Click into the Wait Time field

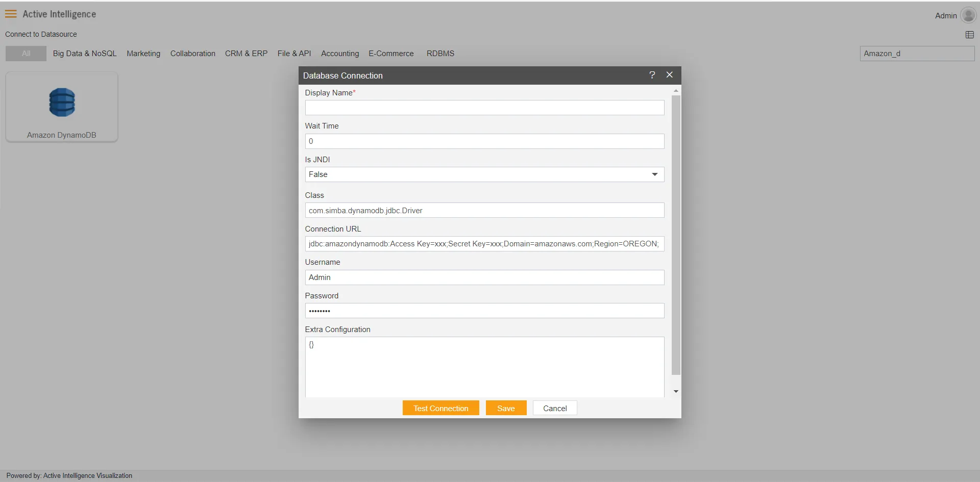click(484, 141)
